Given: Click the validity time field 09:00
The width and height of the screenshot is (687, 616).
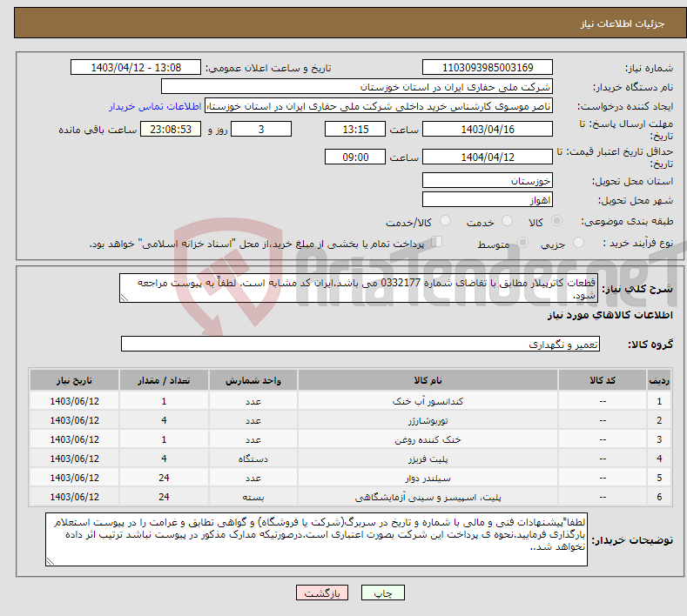Looking at the screenshot, I should tap(355, 157).
